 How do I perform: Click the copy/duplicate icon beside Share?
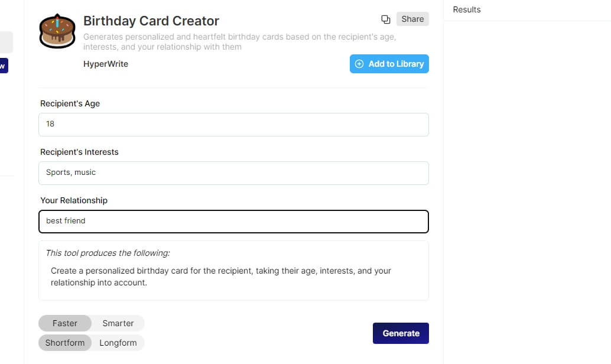[386, 19]
